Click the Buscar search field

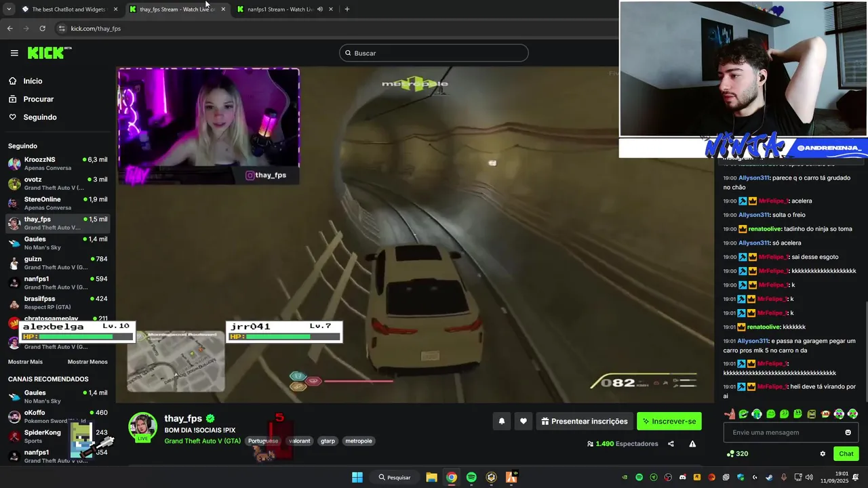point(434,53)
